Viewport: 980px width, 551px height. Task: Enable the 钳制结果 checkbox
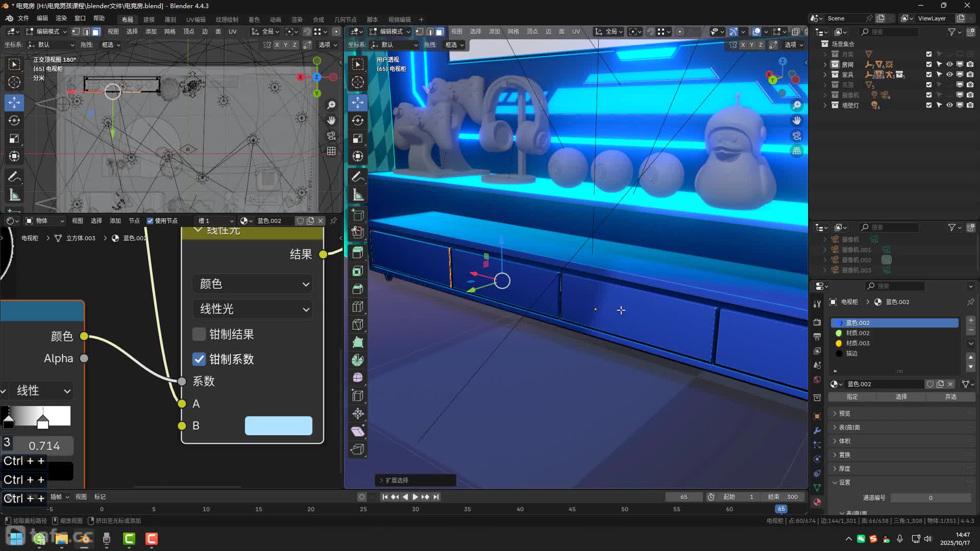point(199,334)
